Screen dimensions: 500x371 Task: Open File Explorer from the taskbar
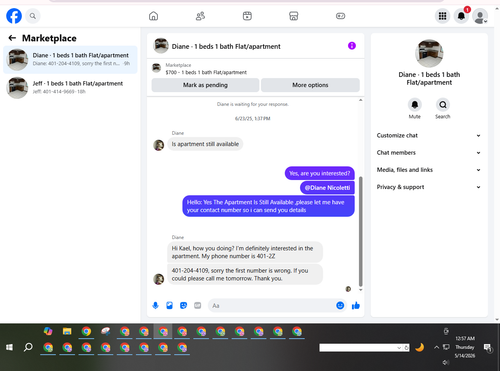click(67, 331)
